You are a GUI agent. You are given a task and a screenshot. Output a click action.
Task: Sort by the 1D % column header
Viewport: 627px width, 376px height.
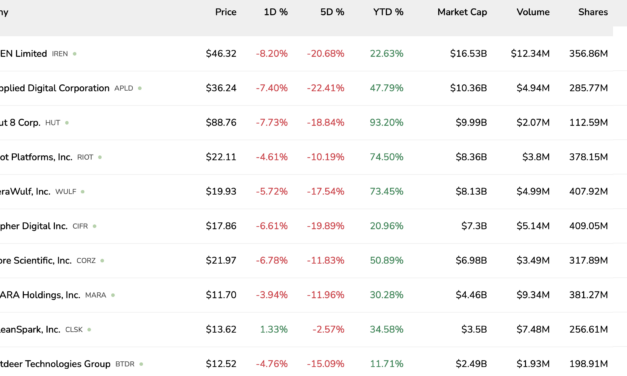point(276,12)
